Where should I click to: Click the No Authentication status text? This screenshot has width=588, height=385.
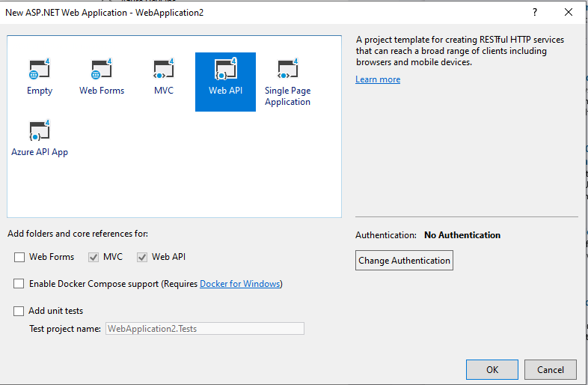462,235
